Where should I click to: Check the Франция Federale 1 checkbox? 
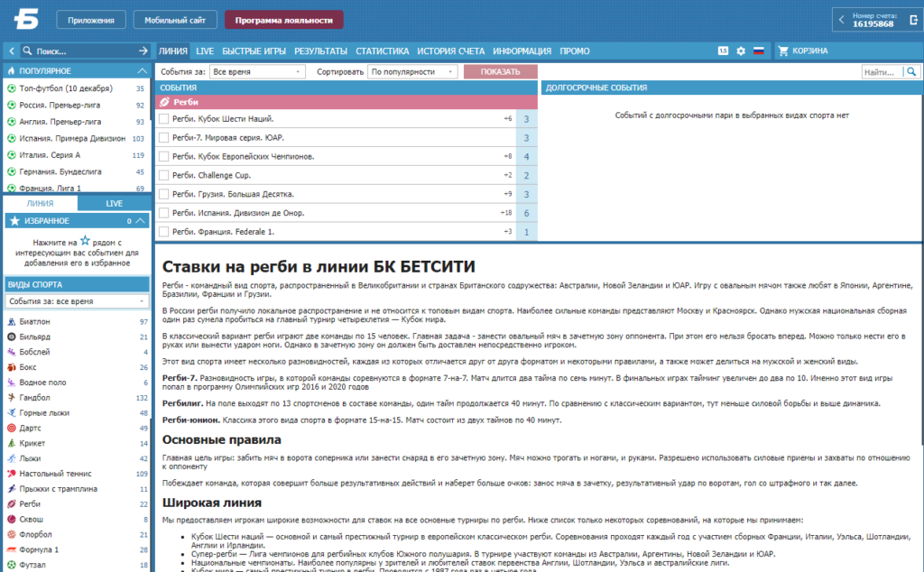(164, 232)
